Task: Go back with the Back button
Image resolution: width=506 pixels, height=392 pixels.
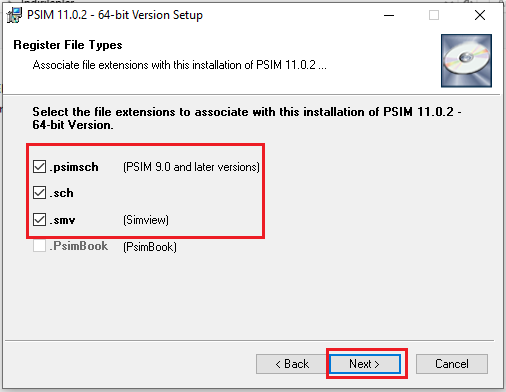Action: (292, 364)
